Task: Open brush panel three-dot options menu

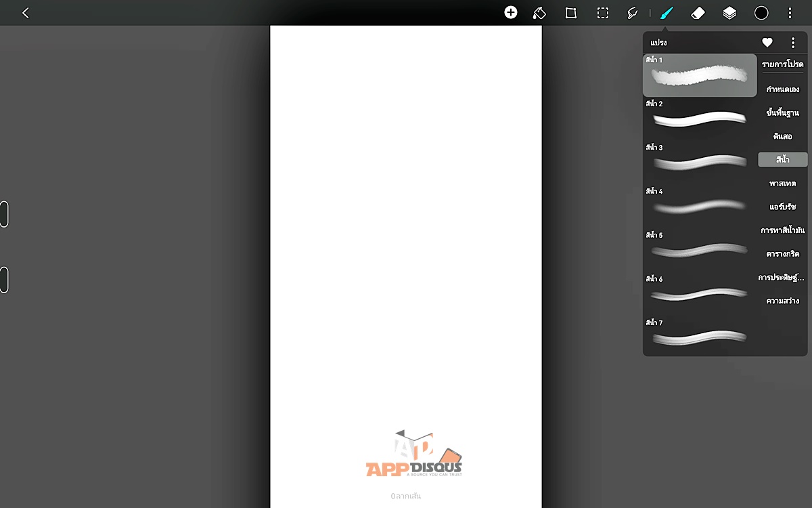Action: click(793, 43)
